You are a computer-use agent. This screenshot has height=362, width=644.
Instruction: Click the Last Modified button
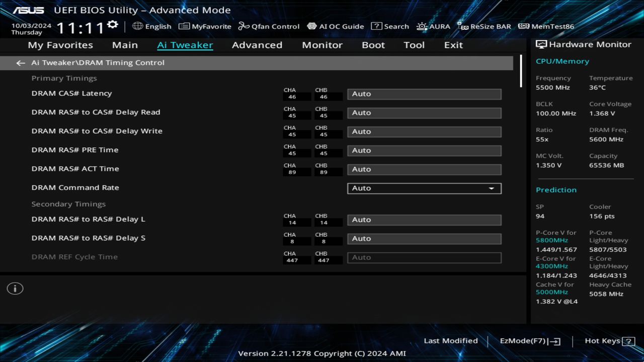pyautogui.click(x=451, y=340)
